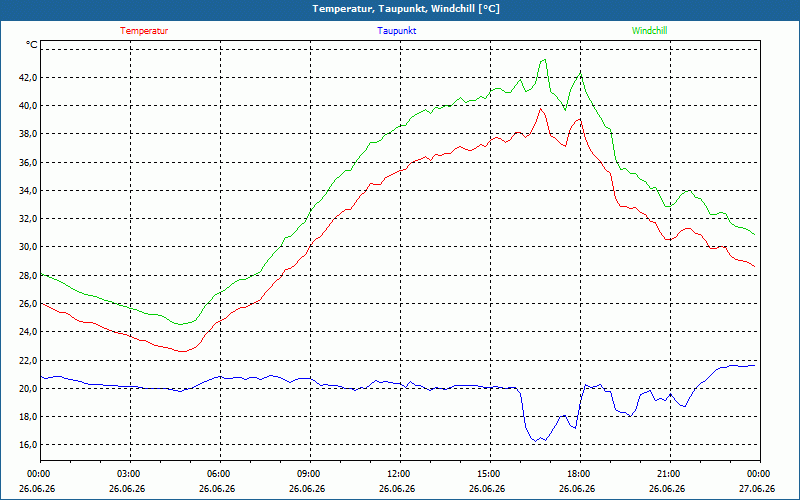The height and width of the screenshot is (500, 800).
Task: Click the green Windchill legend label
Action: (x=649, y=31)
